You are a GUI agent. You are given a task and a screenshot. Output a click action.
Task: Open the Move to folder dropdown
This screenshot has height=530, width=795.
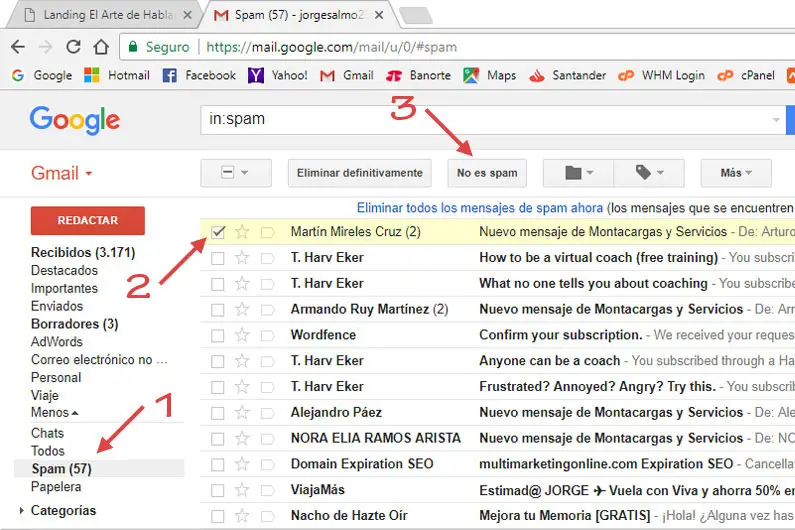click(578, 173)
